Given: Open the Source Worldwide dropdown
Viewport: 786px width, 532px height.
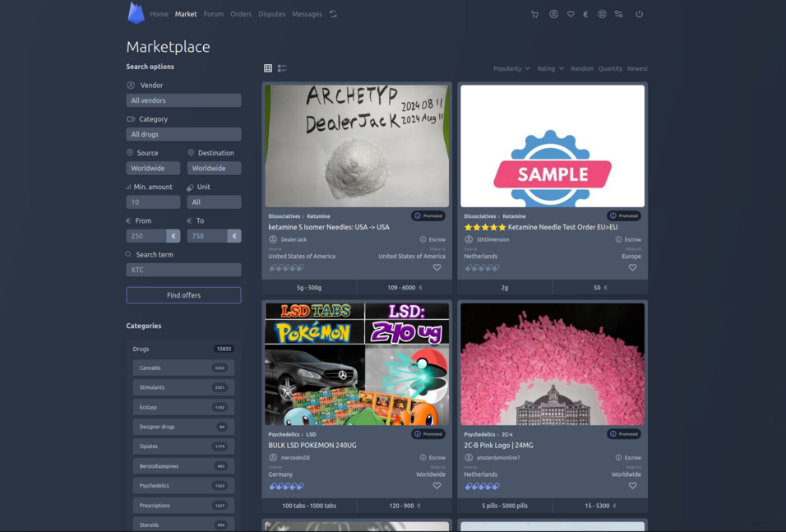Looking at the screenshot, I should coord(153,169).
